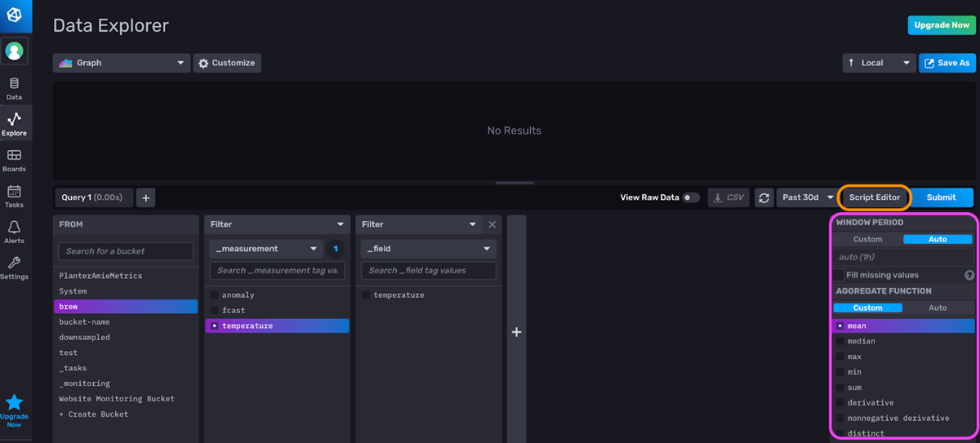Select nonnegative derivative function

pos(903,419)
